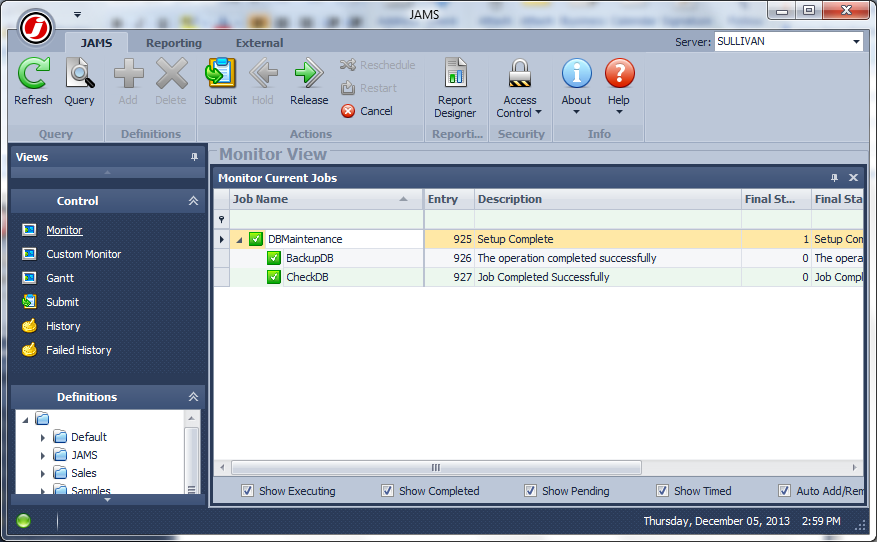
Task: Select the BackupDB job row
Action: [539, 258]
